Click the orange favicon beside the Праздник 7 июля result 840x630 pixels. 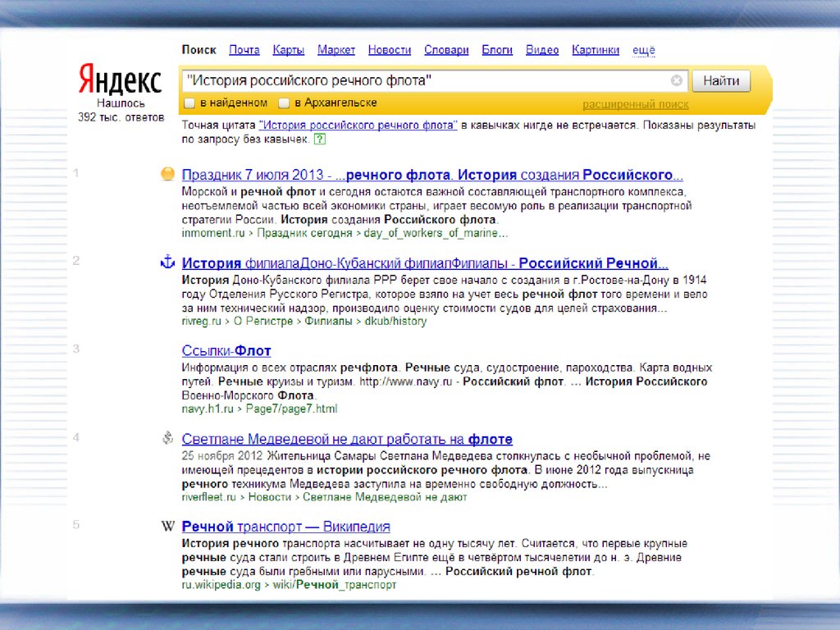point(167,174)
